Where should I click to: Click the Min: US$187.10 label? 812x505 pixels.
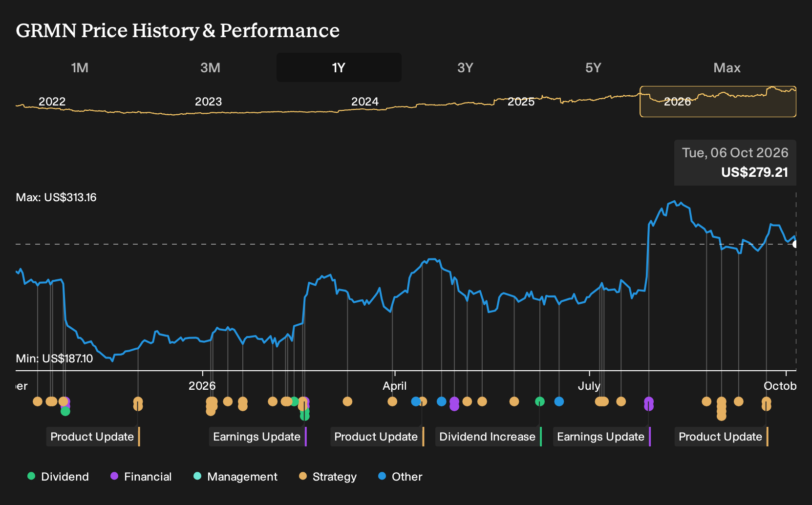[x=54, y=359]
